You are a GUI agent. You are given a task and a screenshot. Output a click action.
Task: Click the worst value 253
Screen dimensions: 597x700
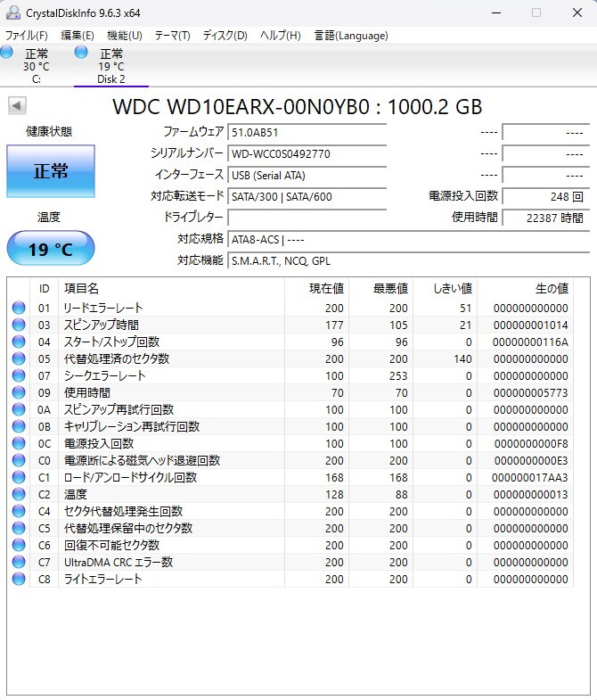tap(398, 376)
